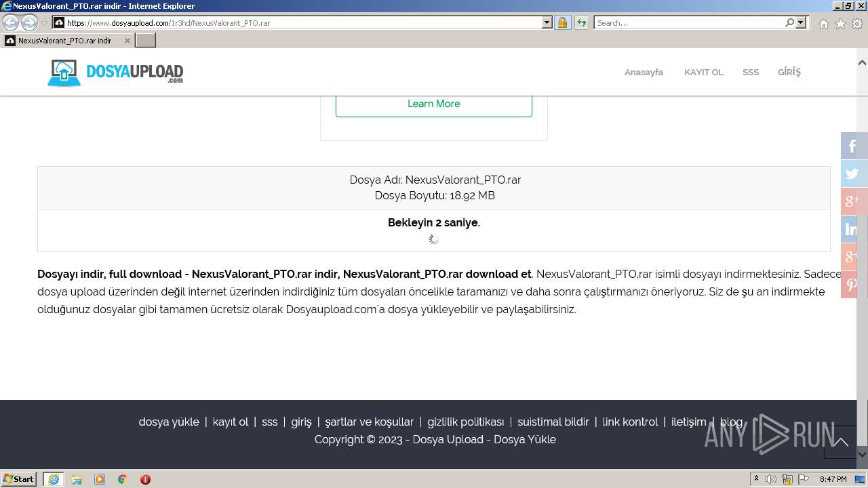This screenshot has width=868, height=488.
Task: Click the Search box field
Action: (x=689, y=23)
